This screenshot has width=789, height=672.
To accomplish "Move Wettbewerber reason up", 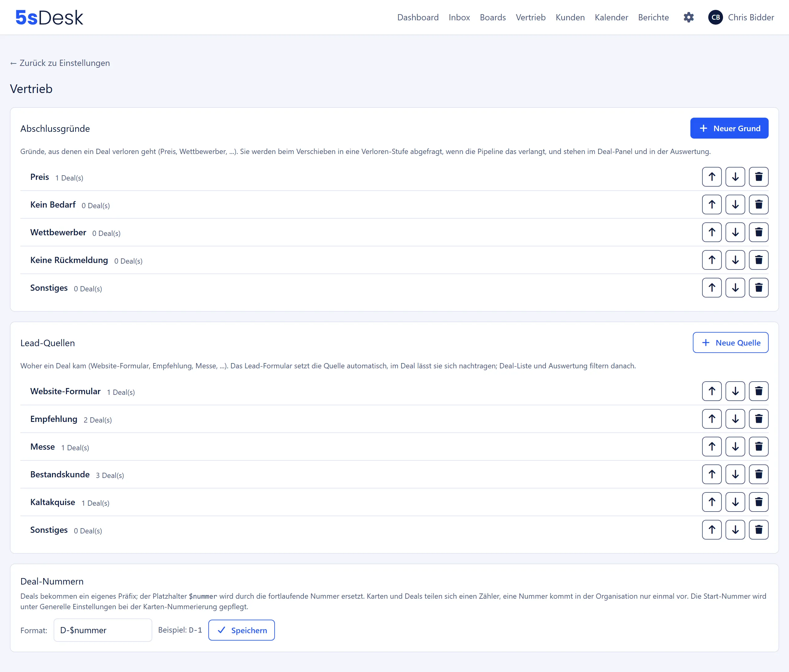I will pos(712,233).
